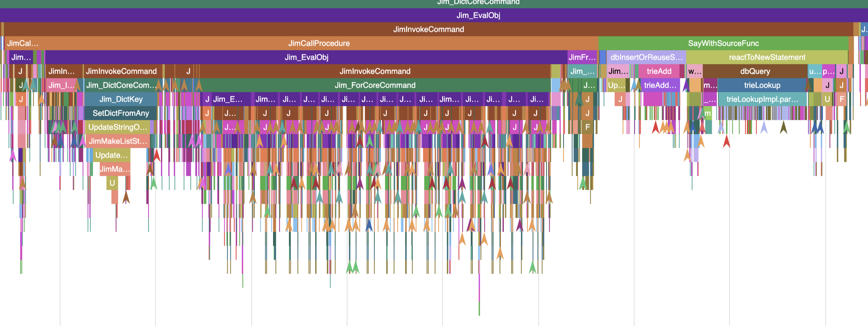This screenshot has width=868, height=326.
Task: Click the small green m frame
Action: (x=708, y=113)
